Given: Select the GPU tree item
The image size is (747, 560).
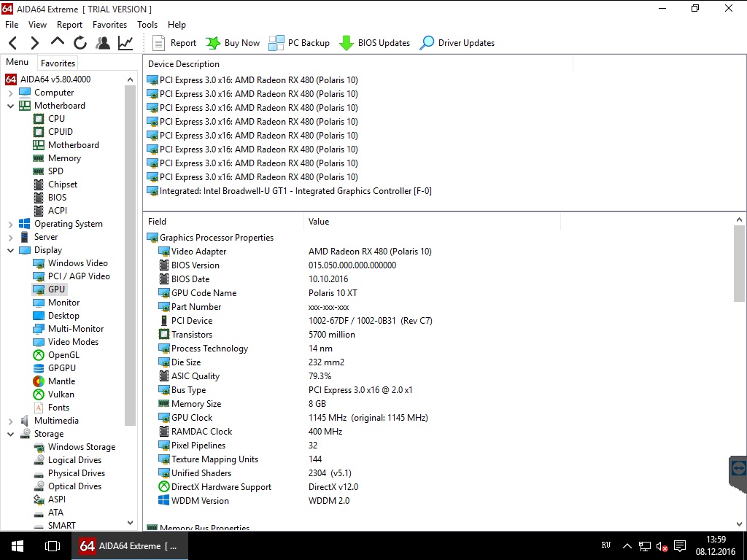Looking at the screenshot, I should [56, 289].
